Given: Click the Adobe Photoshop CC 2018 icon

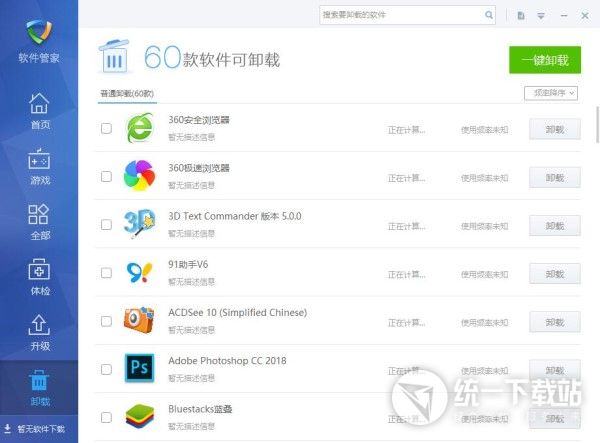Looking at the screenshot, I should (x=139, y=367).
